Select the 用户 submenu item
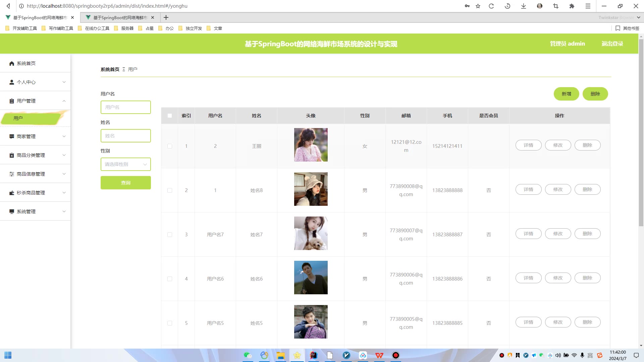644x362 pixels. (x=30, y=118)
